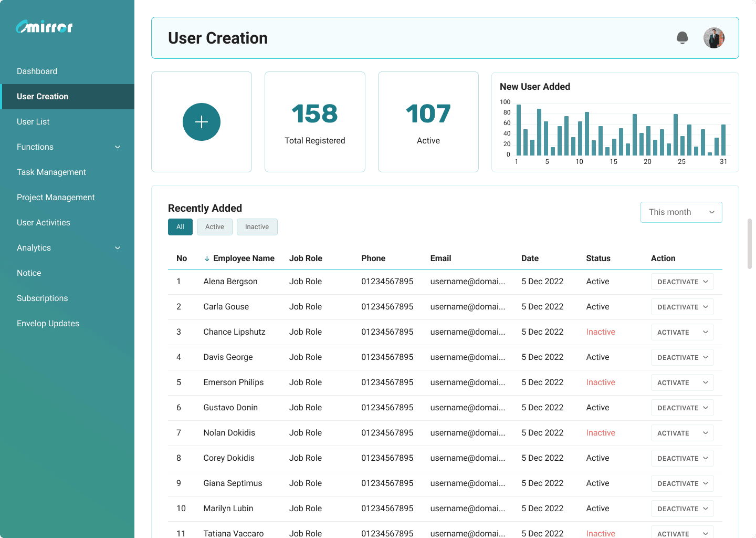The height and width of the screenshot is (538, 756).
Task: Open User List menu item
Action: (33, 122)
